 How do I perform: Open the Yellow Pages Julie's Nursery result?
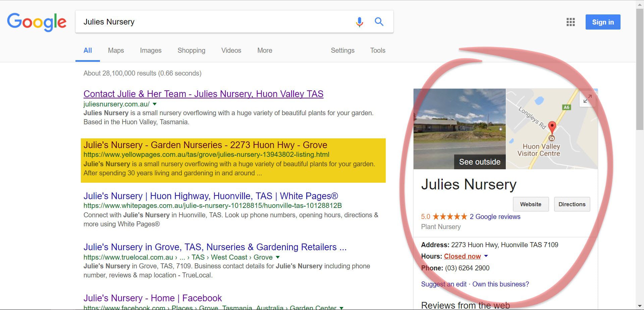coord(205,145)
